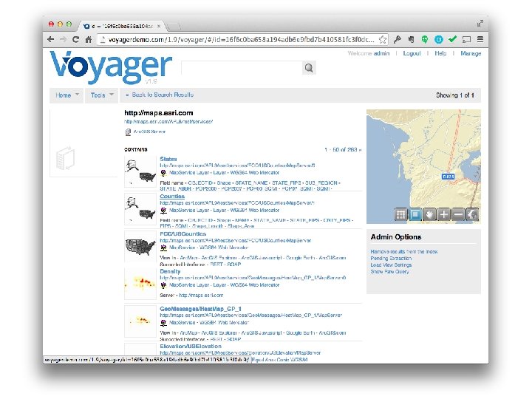Open the Elevation/USElevation result title
Image resolution: width=532 pixels, height=399 pixels.
point(191,346)
